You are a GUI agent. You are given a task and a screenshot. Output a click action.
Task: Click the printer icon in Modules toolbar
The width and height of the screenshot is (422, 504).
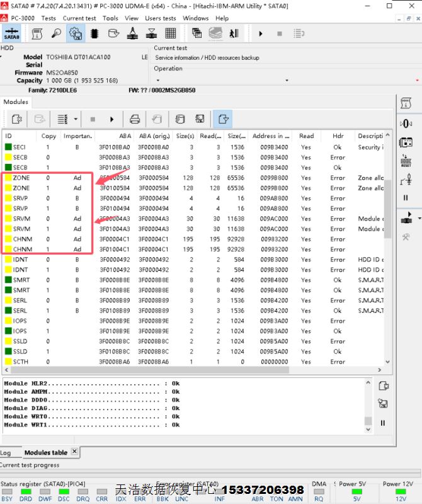click(134, 118)
